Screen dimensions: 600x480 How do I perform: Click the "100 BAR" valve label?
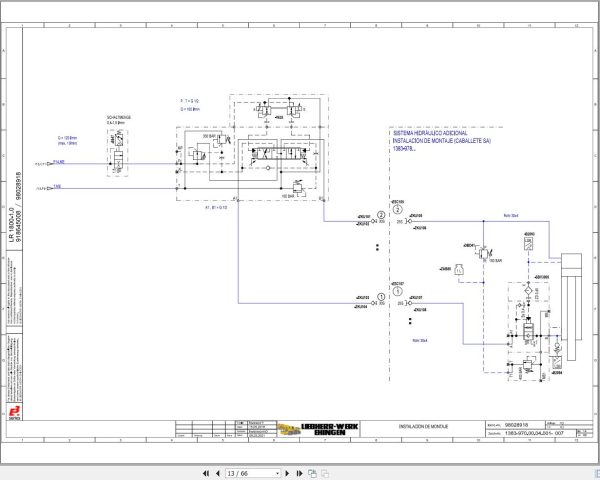(287, 196)
